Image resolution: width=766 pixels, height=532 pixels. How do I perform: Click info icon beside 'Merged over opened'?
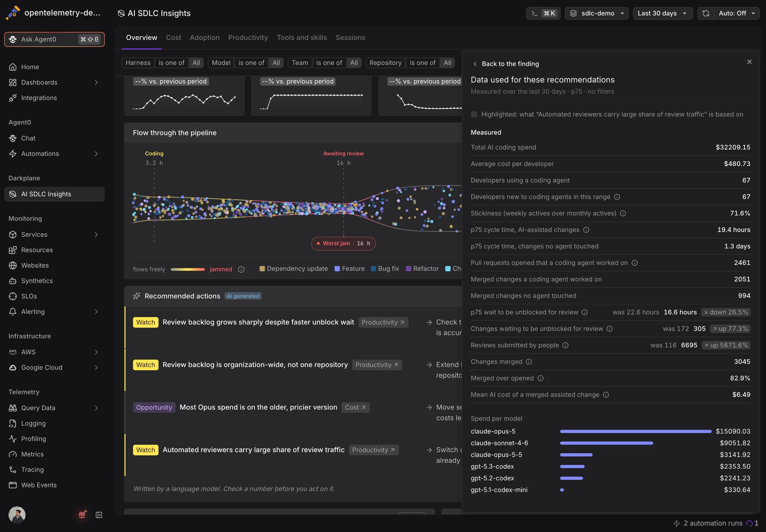(x=540, y=378)
